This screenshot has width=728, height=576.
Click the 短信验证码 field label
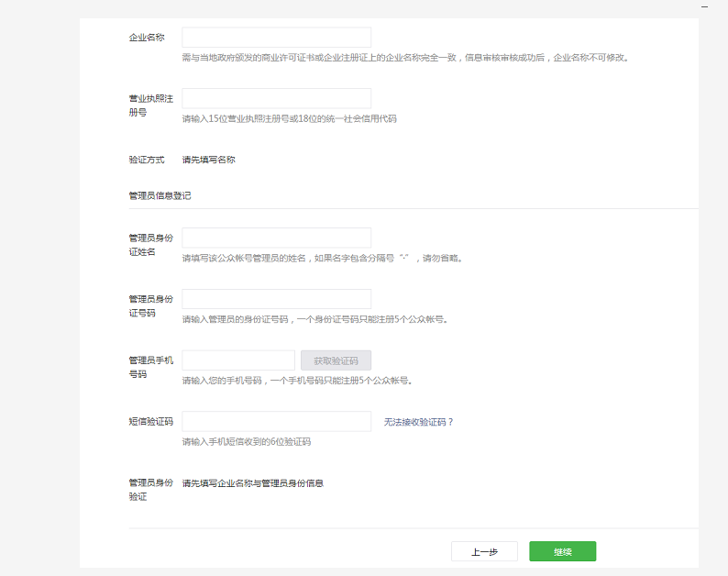[x=150, y=422]
